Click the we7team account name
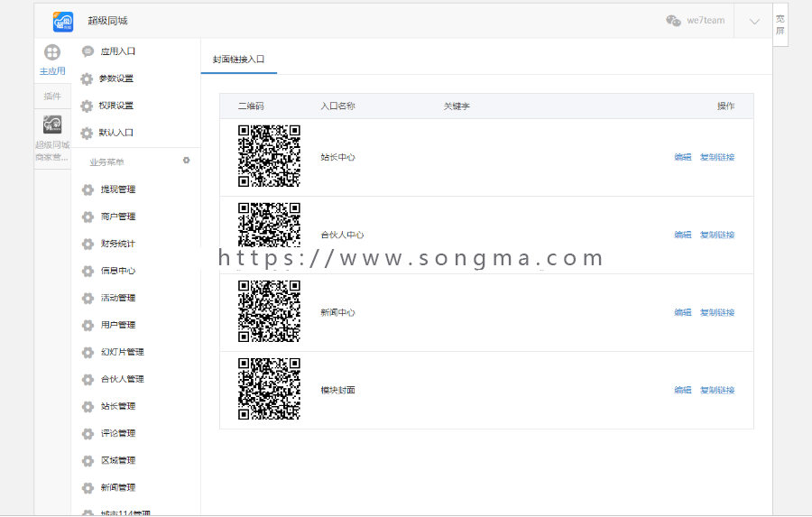The width and height of the screenshot is (812, 517). pyautogui.click(x=706, y=21)
